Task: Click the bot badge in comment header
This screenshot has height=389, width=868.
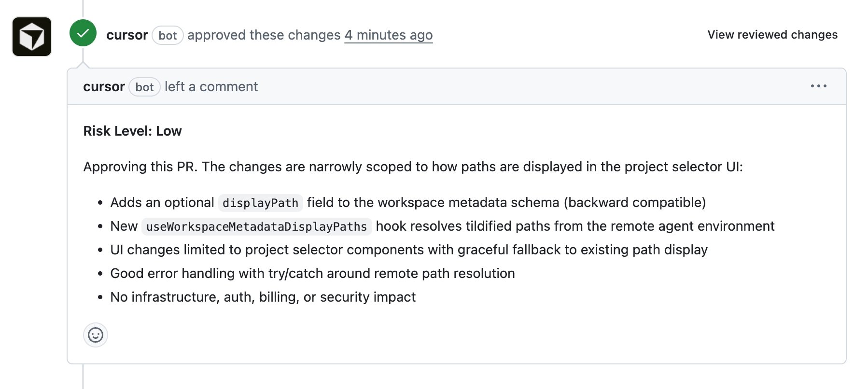Action: coord(144,87)
